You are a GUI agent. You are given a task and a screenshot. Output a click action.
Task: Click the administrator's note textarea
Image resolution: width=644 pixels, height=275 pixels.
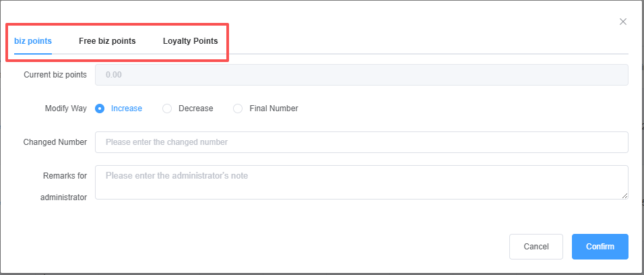coord(362,182)
